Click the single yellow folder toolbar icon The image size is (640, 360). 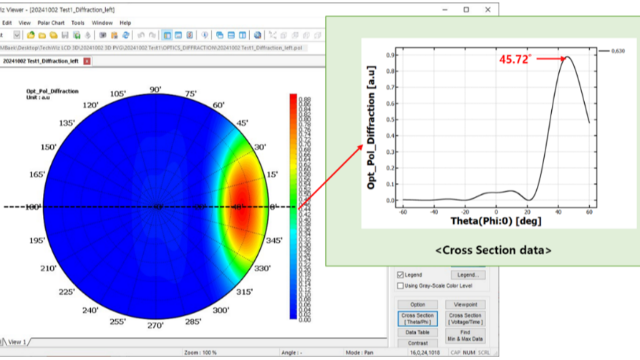tap(42, 35)
